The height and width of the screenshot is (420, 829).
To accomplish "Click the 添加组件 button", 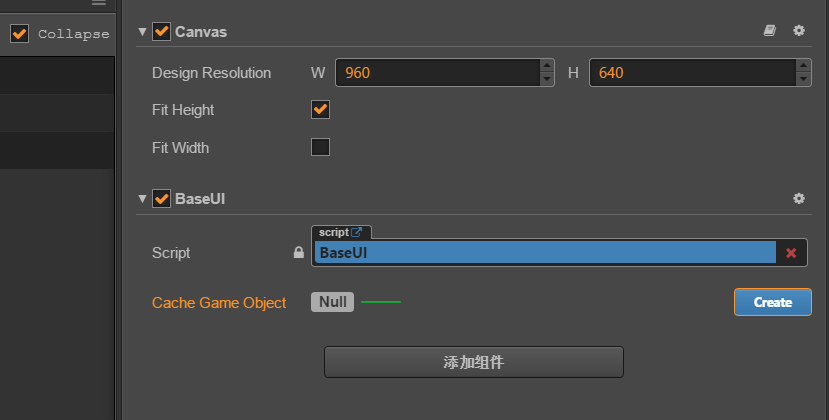I will tap(473, 362).
